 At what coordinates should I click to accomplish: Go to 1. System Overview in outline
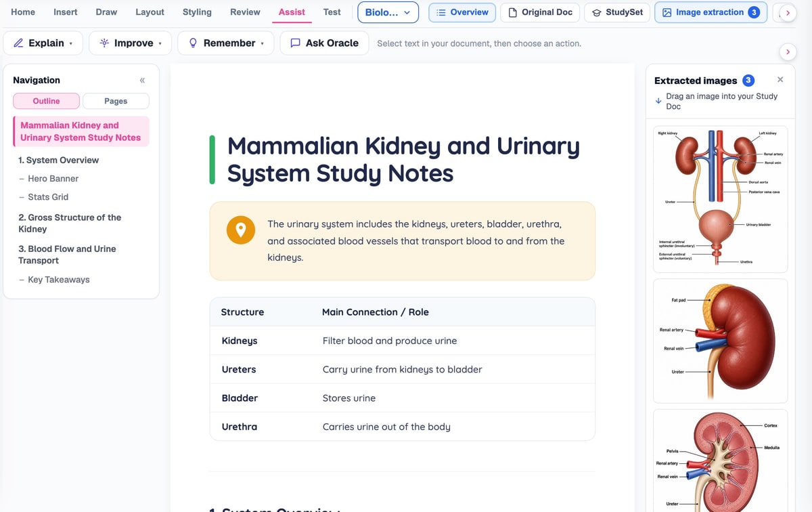(59, 161)
